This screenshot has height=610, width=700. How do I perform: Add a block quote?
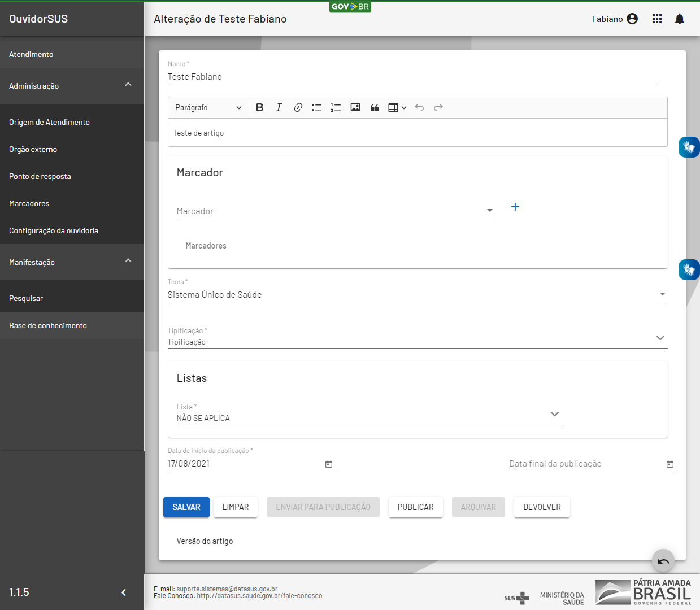(374, 107)
